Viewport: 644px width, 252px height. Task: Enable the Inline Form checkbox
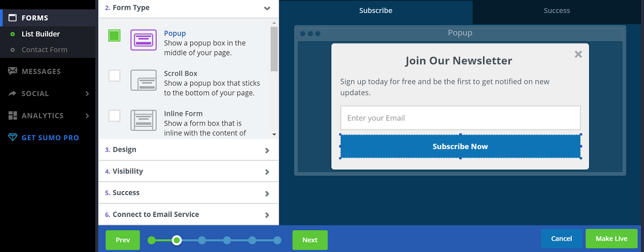(114, 116)
